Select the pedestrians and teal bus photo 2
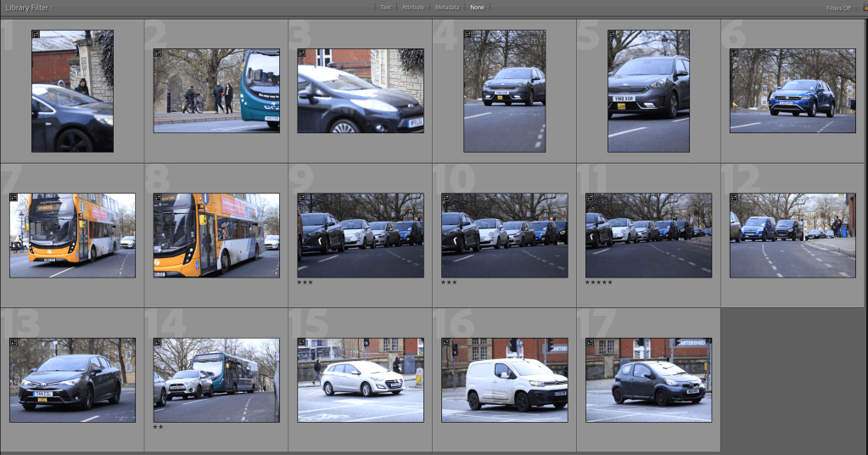This screenshot has width=868, height=455. click(x=216, y=90)
